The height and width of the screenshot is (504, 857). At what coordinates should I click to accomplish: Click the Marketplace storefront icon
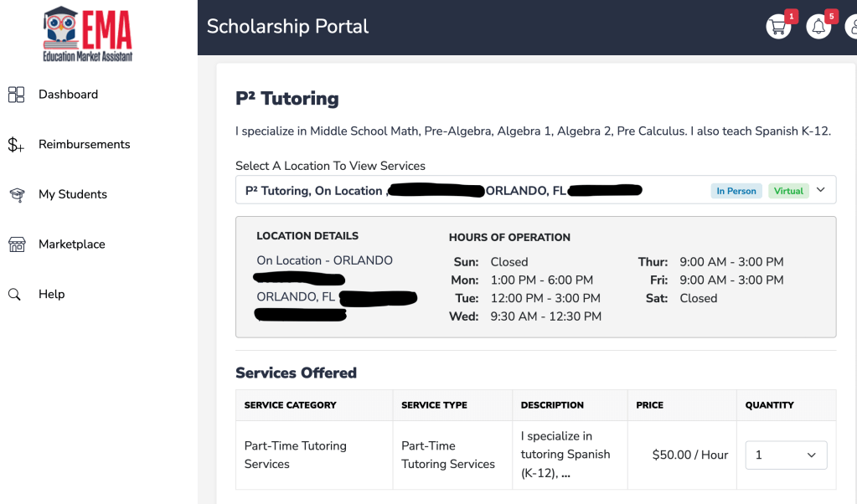click(16, 244)
